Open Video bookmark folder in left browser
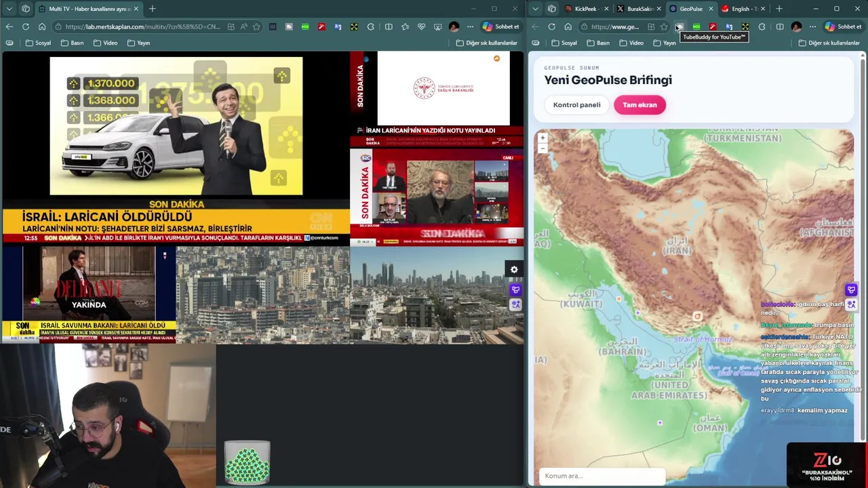The width and height of the screenshot is (868, 488). click(105, 43)
